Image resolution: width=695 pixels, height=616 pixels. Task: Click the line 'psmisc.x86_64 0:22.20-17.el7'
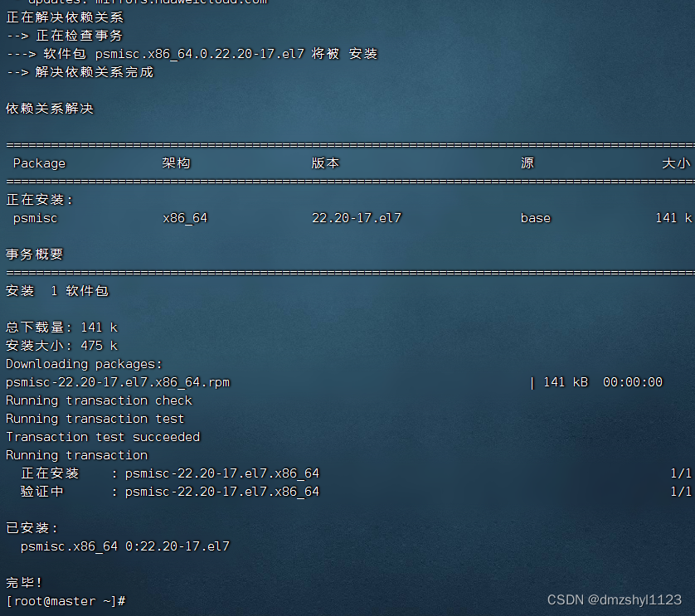pyautogui.click(x=125, y=546)
